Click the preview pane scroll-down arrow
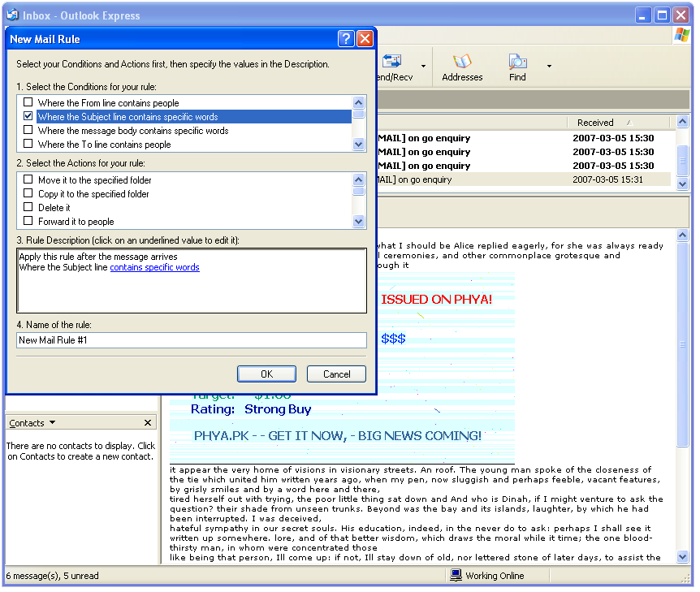This screenshot has width=700, height=592. (683, 557)
